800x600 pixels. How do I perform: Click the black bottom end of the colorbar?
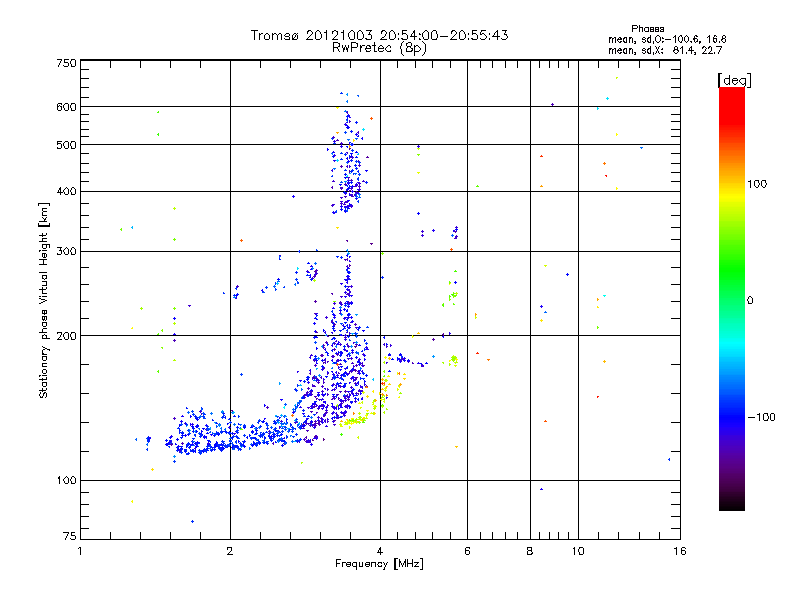[732, 503]
